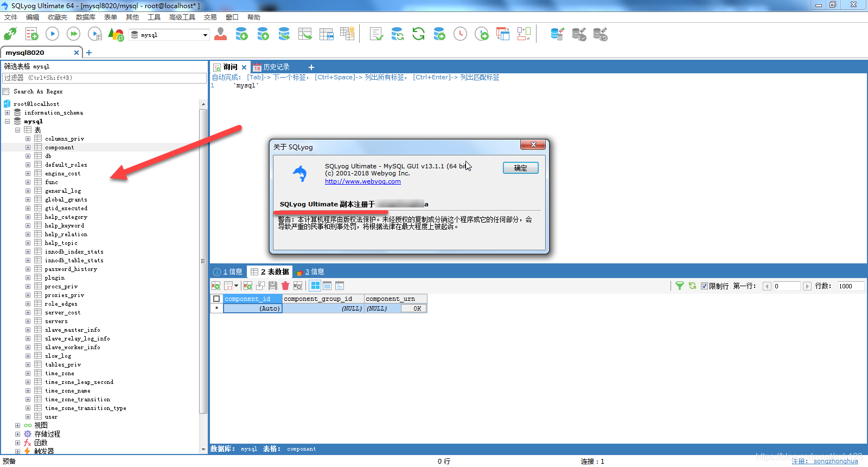Click the 行数 row count input field
868x467 pixels.
pos(851,286)
